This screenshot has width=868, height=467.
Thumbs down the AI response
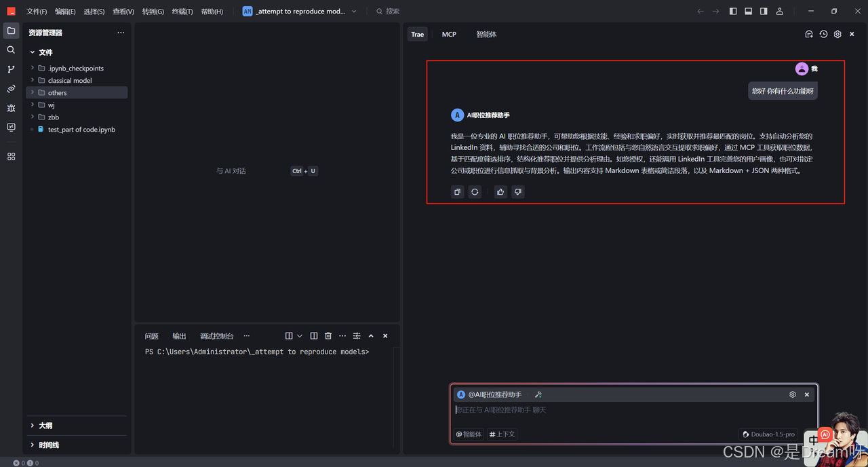point(518,192)
